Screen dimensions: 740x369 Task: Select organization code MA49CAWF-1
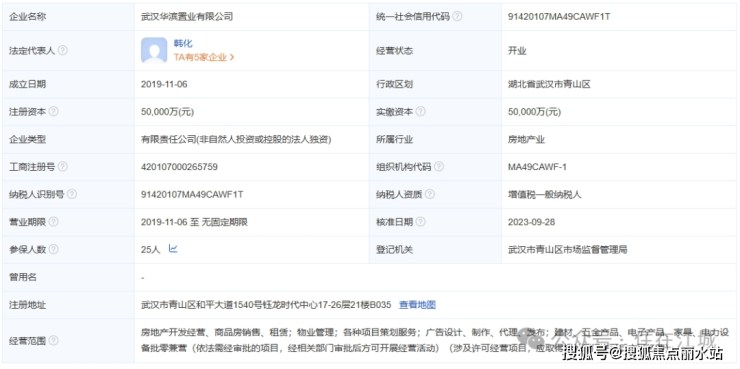[x=537, y=167]
